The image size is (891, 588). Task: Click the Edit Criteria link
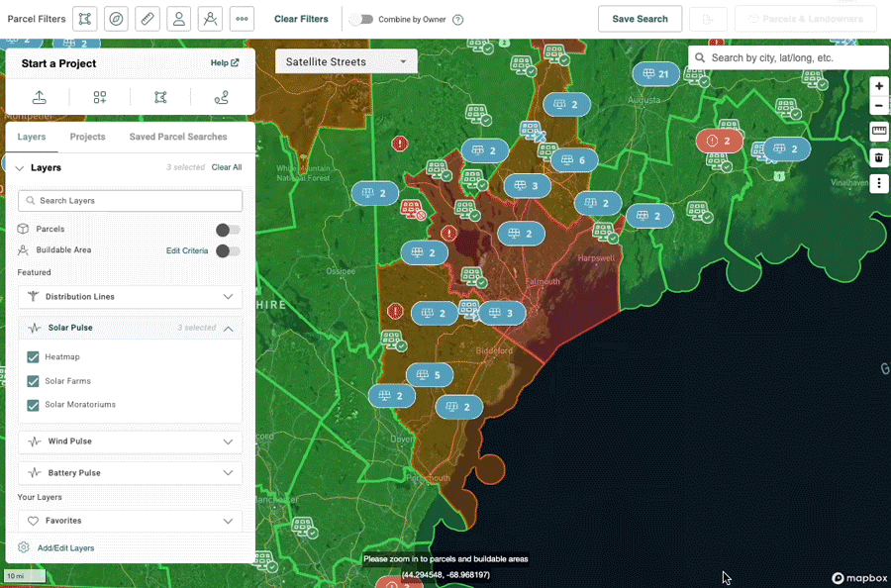(x=187, y=250)
